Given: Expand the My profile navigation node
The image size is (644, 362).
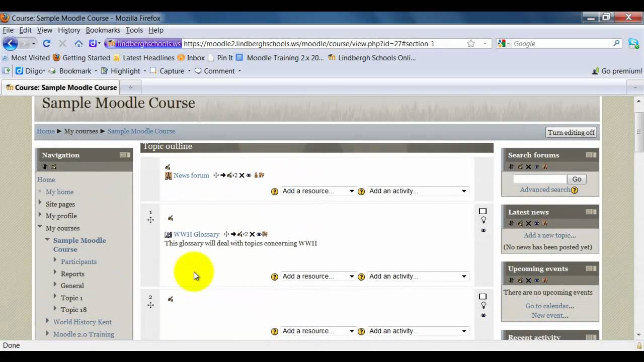Looking at the screenshot, I should 40,215.
